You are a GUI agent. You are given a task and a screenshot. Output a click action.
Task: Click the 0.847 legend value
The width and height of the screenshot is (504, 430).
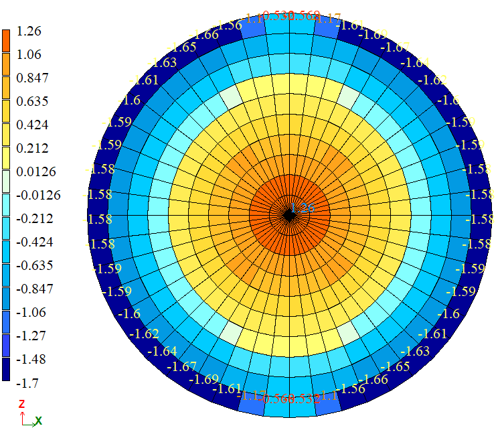33,78
